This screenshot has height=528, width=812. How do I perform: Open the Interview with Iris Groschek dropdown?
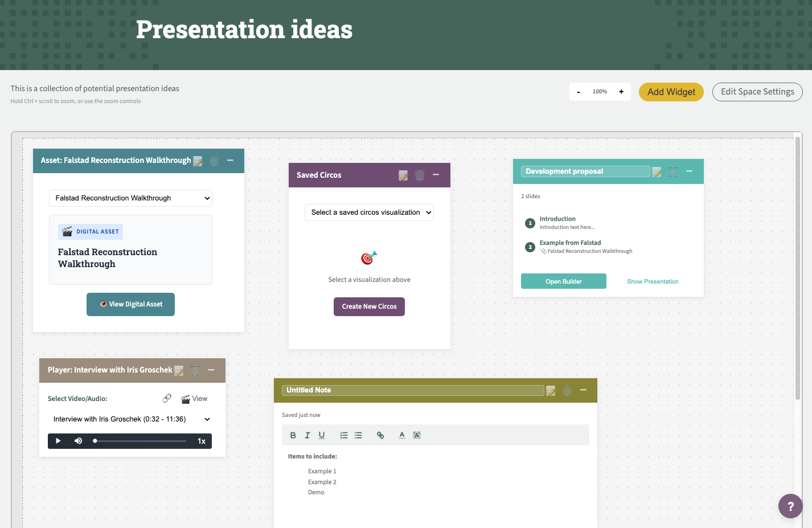coord(130,419)
